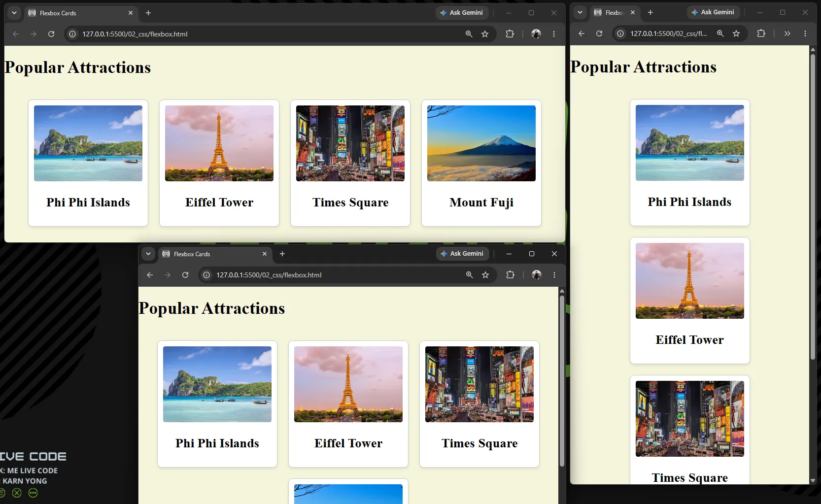Open Extensions puzzle icon in top-left window
This screenshot has width=821, height=504.
[x=510, y=34]
